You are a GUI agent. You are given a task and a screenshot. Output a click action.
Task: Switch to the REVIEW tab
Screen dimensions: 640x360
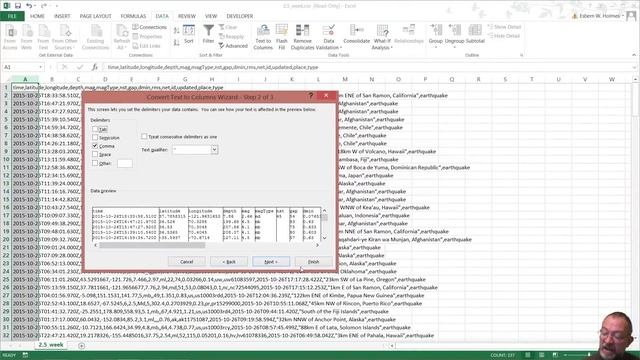(x=187, y=16)
